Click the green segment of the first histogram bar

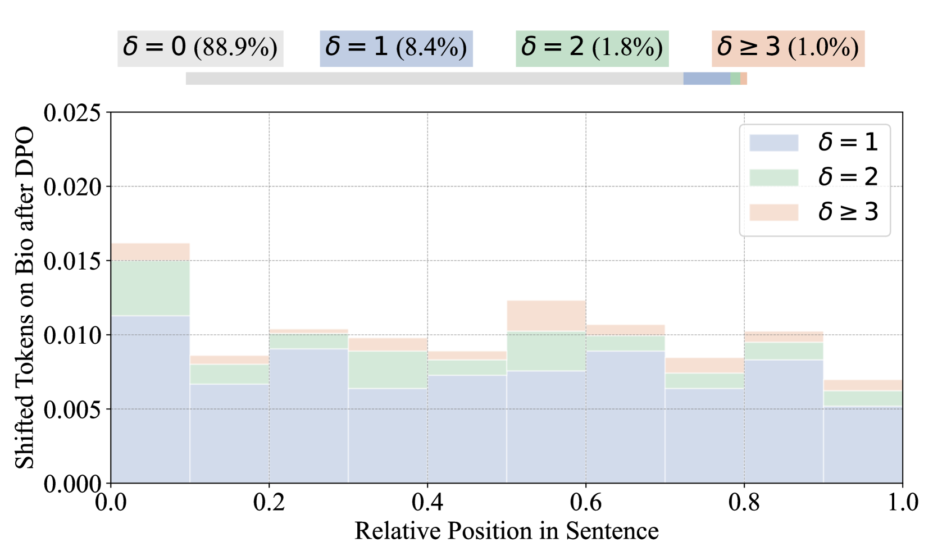pyautogui.click(x=151, y=288)
